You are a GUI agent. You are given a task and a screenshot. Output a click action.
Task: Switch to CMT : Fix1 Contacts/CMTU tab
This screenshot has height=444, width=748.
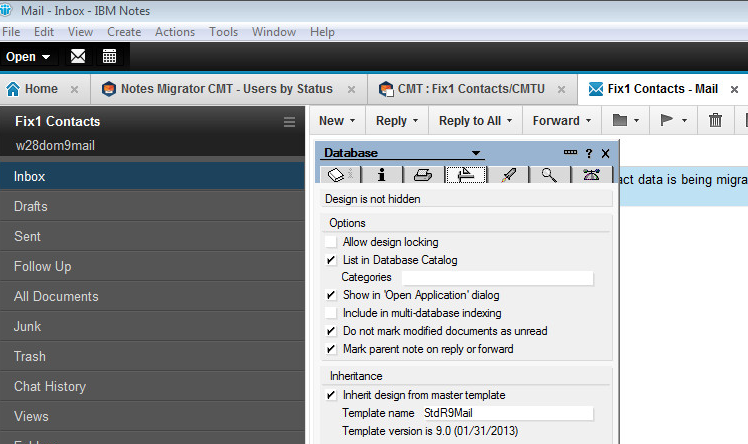pos(472,89)
